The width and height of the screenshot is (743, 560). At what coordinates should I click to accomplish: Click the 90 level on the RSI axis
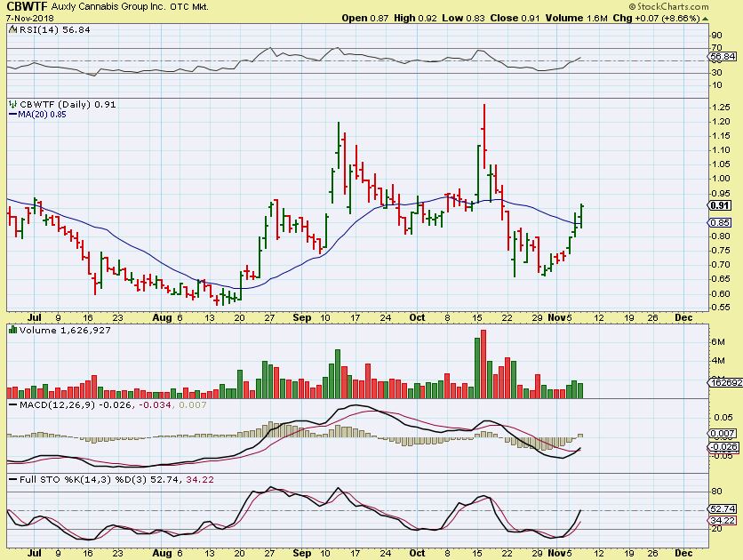coord(717,36)
